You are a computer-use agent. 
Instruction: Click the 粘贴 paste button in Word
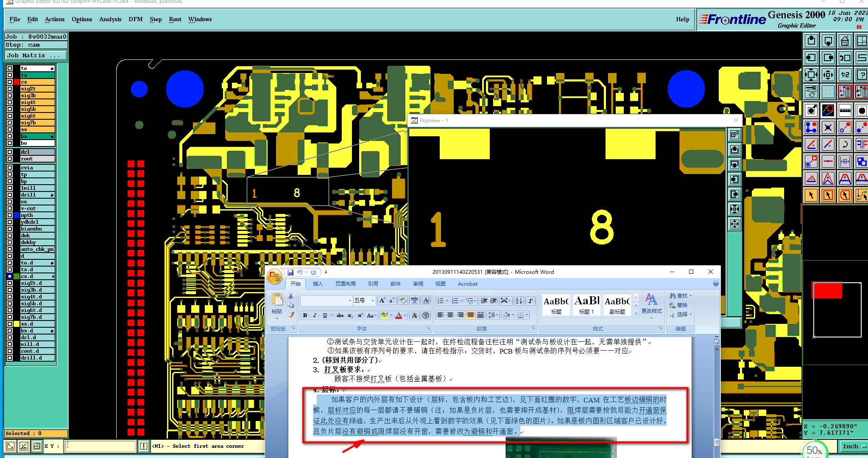tap(277, 306)
